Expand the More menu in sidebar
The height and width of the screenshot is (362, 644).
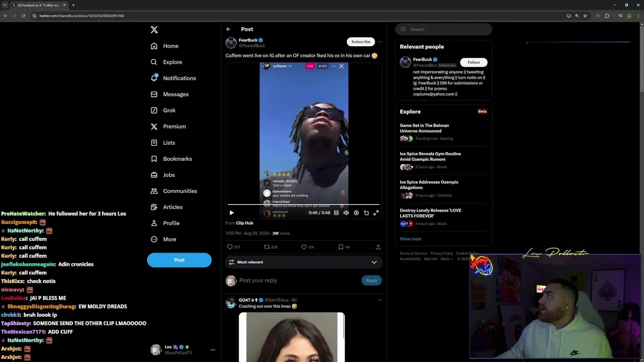click(x=163, y=239)
